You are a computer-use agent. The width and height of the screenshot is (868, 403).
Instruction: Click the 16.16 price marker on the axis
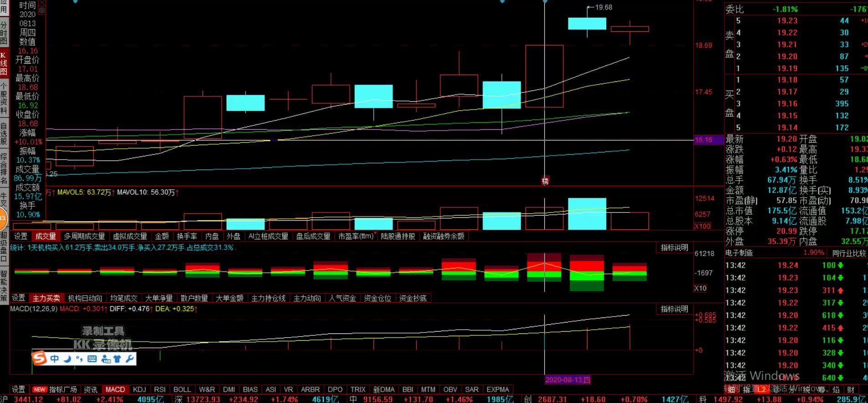(x=708, y=140)
